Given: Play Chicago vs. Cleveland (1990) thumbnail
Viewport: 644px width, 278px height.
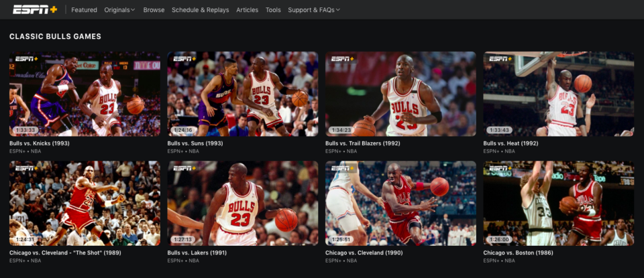Looking at the screenshot, I should point(401,204).
